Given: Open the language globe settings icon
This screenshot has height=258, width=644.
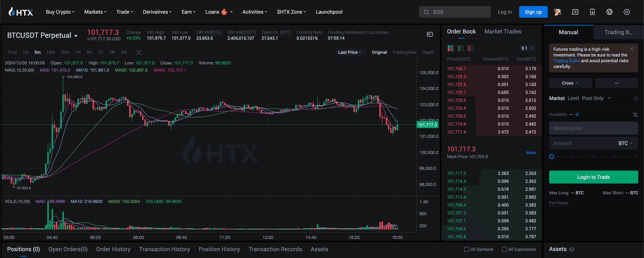Looking at the screenshot, I should pos(609,12).
